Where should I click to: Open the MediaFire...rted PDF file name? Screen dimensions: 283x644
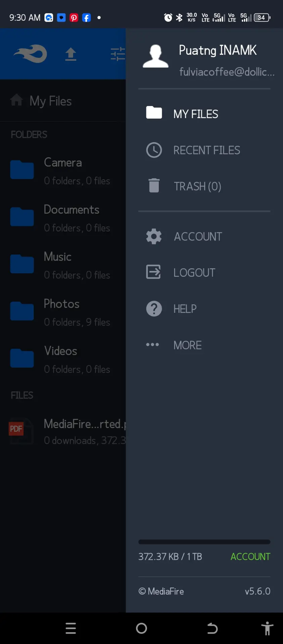point(85,424)
